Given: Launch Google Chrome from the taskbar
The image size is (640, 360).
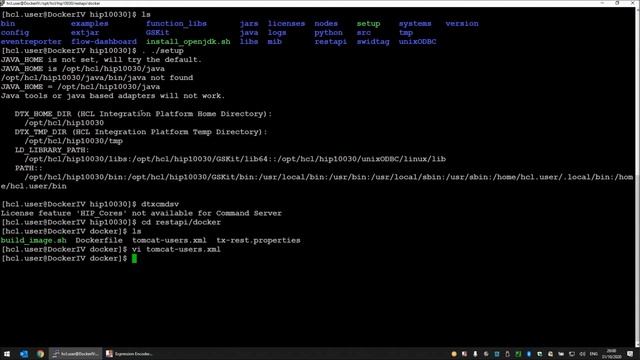Looking at the screenshot, I should click(x=40, y=354).
